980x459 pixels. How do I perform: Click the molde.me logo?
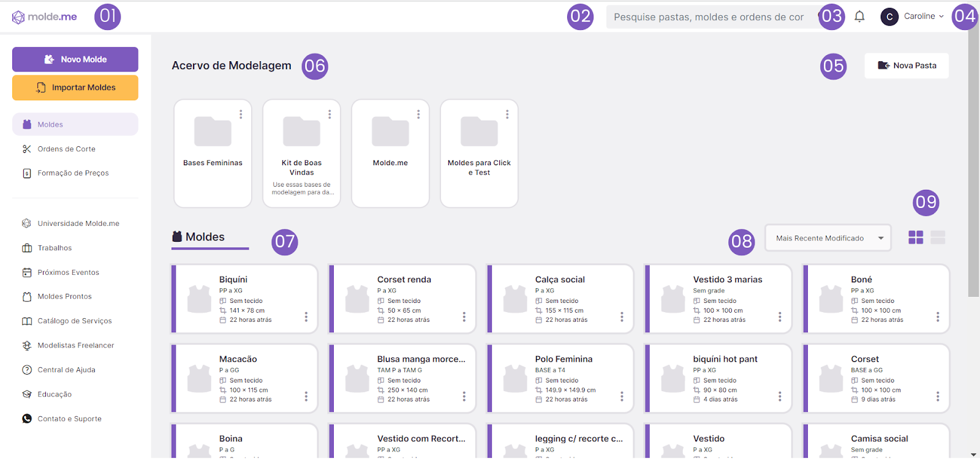[45, 17]
